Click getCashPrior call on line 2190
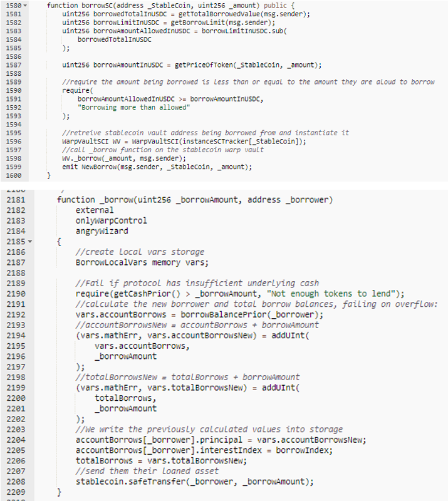The height and width of the screenshot is (501, 448). tap(147, 294)
